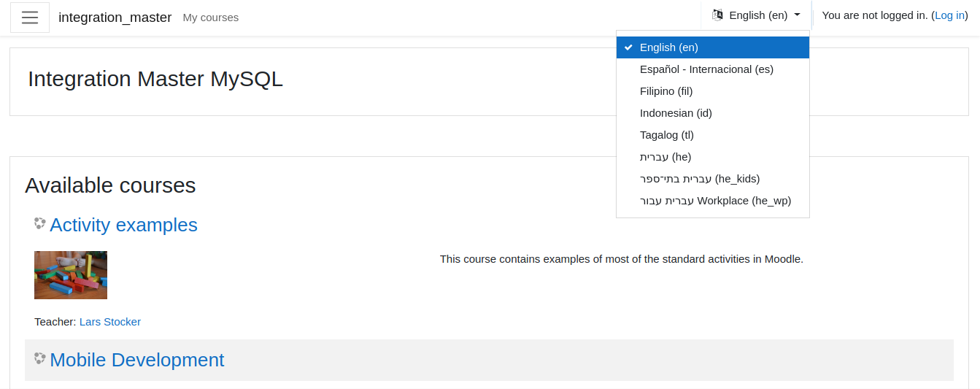
Task: Collapse the English (en) language dropdown
Action: click(756, 15)
